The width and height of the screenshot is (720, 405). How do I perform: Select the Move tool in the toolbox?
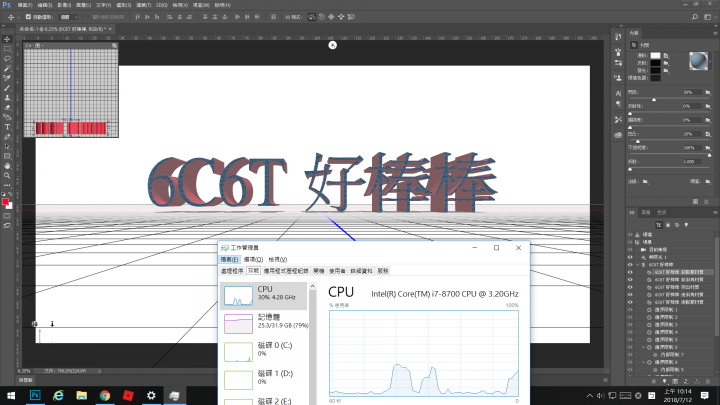pos(7,39)
